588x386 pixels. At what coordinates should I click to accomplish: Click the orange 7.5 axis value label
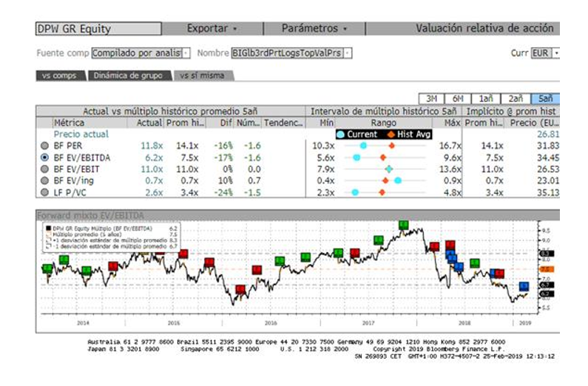pyautogui.click(x=547, y=269)
